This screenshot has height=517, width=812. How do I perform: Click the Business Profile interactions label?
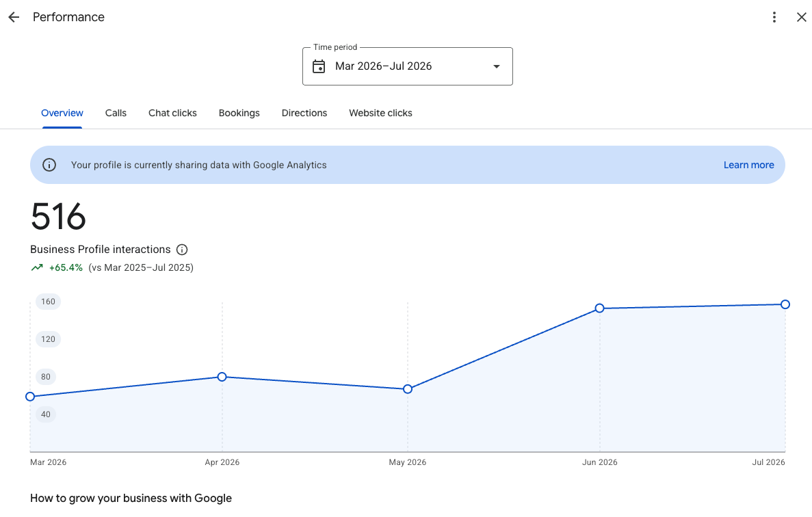tap(100, 250)
